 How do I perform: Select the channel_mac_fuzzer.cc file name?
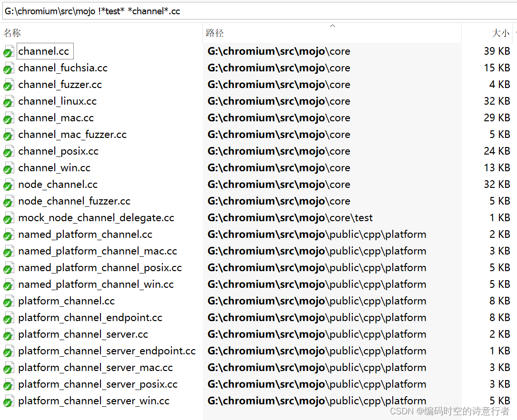(x=72, y=135)
